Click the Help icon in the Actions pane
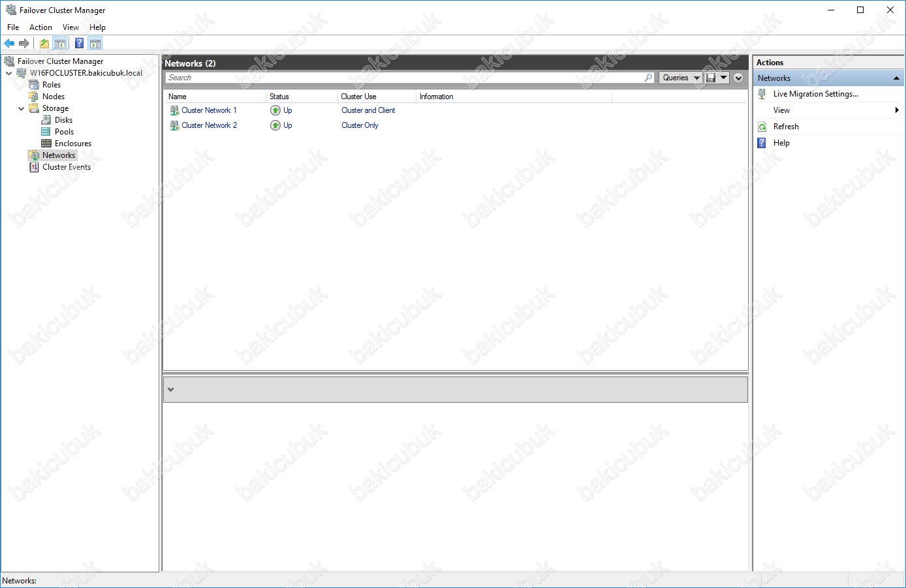Viewport: 906px width, 588px height. coord(762,143)
